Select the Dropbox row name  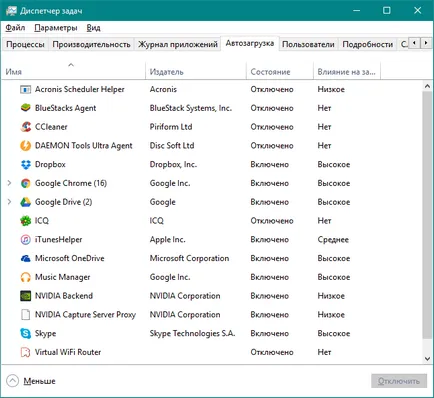pos(50,164)
